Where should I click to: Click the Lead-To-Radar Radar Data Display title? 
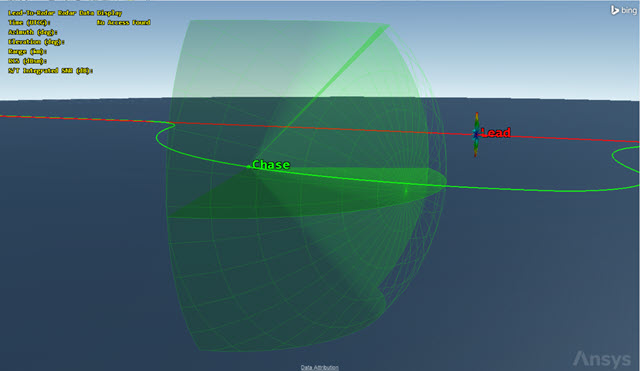pyautogui.click(x=65, y=13)
